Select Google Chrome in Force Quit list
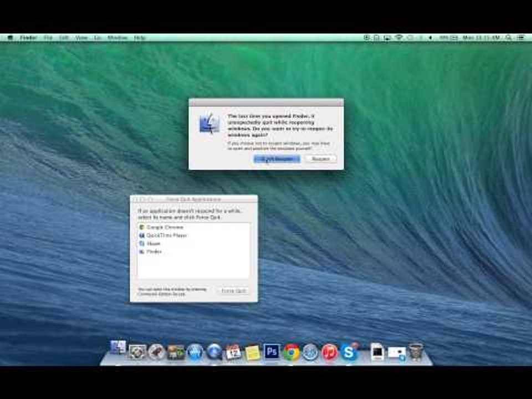Image resolution: width=532 pixels, height=399 pixels. coord(165,227)
